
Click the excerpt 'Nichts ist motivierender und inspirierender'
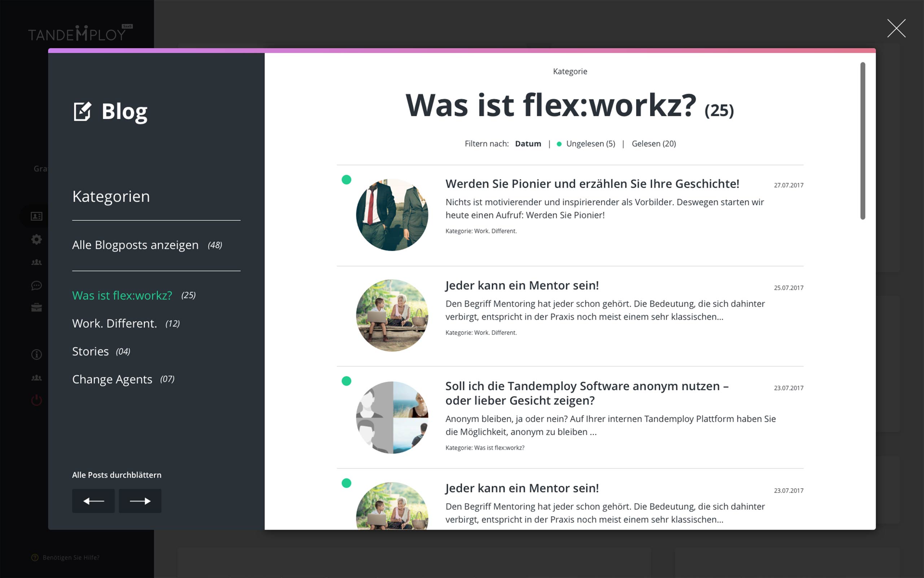[x=605, y=209]
